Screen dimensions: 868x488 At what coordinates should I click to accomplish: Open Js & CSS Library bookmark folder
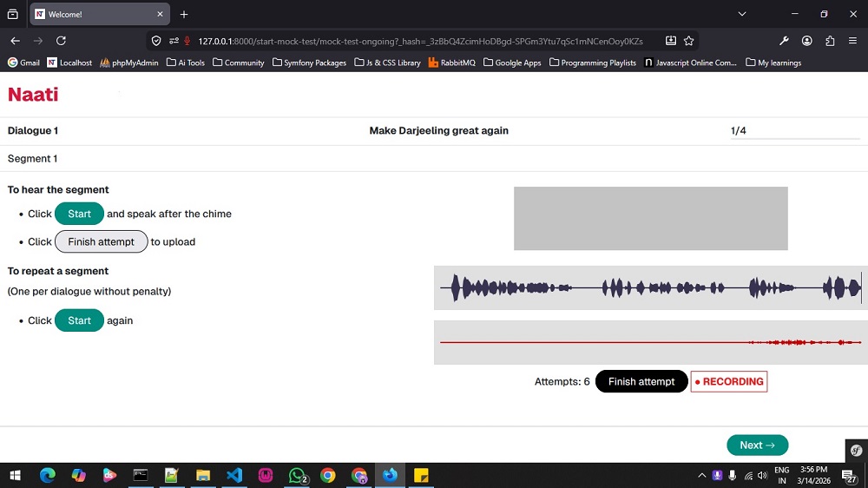387,63
